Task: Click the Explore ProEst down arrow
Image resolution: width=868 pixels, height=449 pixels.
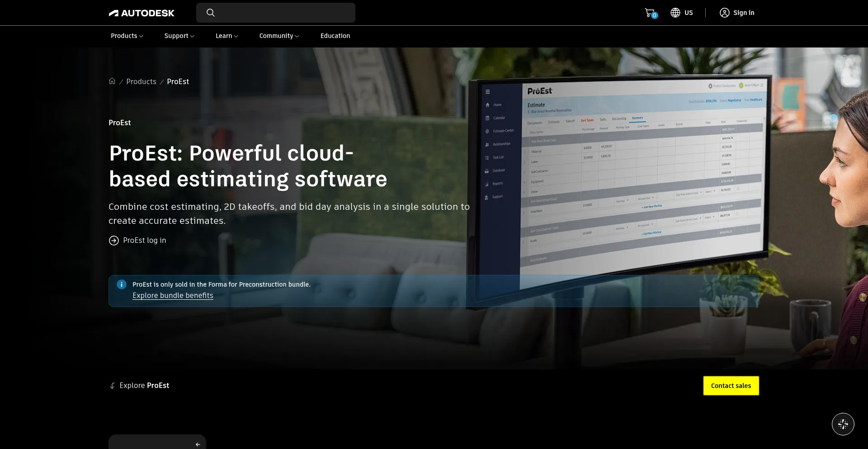Action: click(112, 386)
